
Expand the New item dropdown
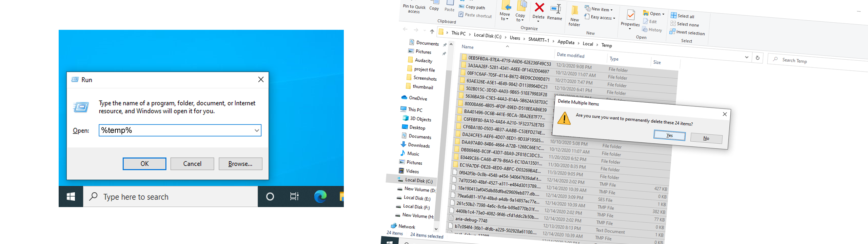pos(612,10)
